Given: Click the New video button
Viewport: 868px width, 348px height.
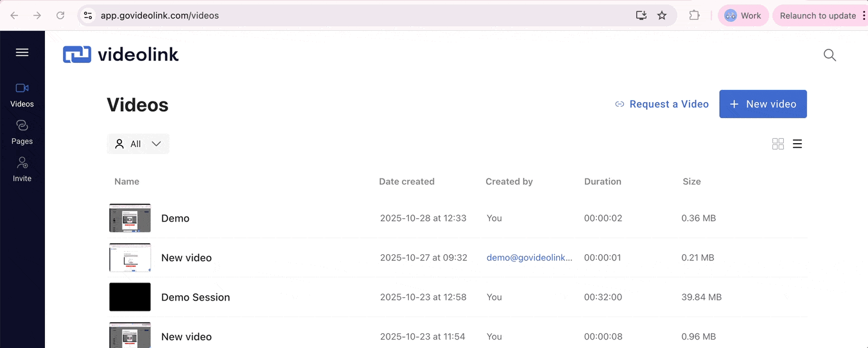Looking at the screenshot, I should 763,104.
